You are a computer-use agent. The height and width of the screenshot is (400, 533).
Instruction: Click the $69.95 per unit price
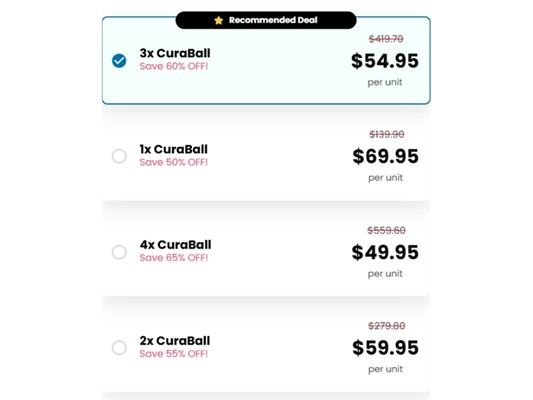tap(385, 156)
